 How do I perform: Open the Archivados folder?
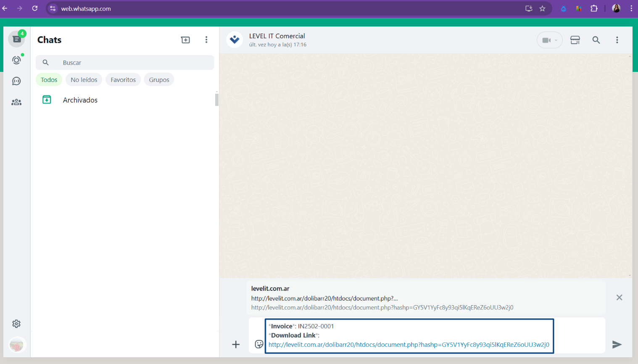[125, 100]
